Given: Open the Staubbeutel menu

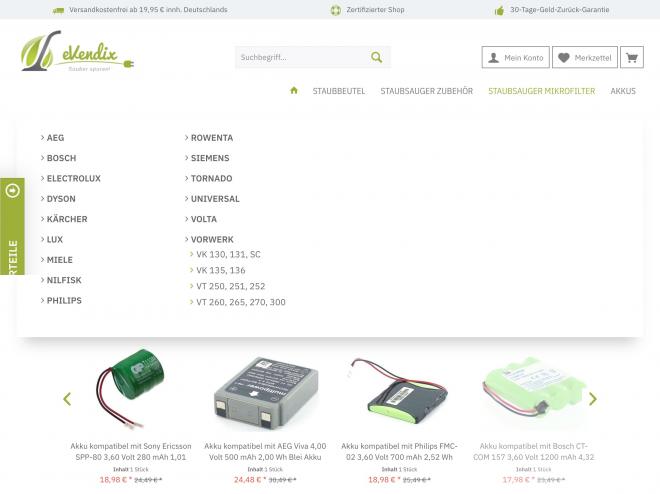Looking at the screenshot, I should tap(339, 91).
